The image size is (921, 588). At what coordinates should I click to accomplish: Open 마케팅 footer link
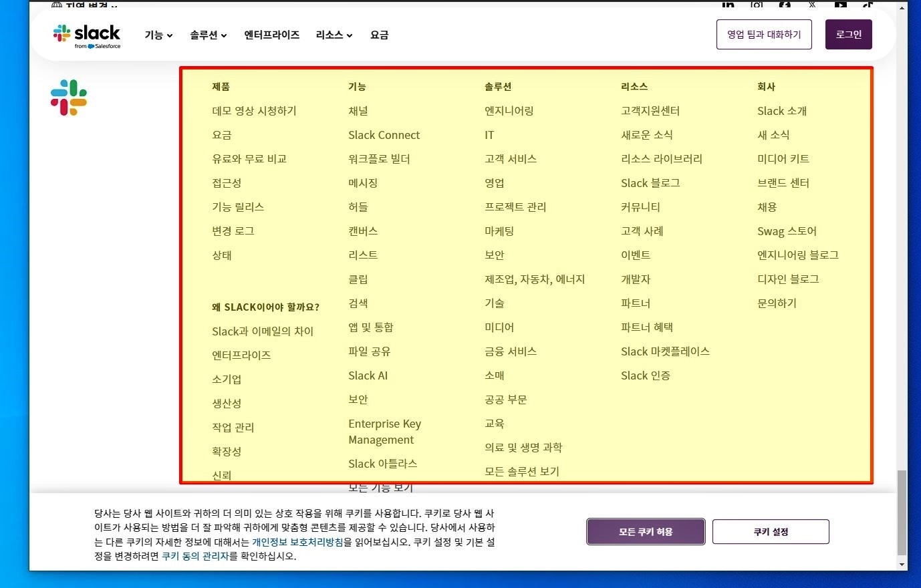point(499,231)
